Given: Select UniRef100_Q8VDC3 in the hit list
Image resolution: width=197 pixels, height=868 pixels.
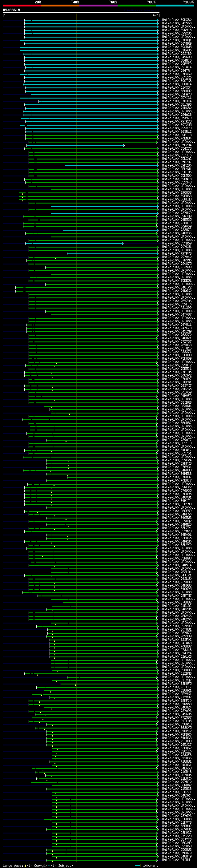Looking at the screenshot, I should pos(177,345).
